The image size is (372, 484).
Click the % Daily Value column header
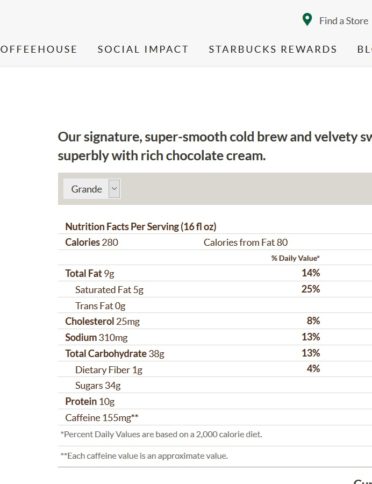[x=295, y=258]
